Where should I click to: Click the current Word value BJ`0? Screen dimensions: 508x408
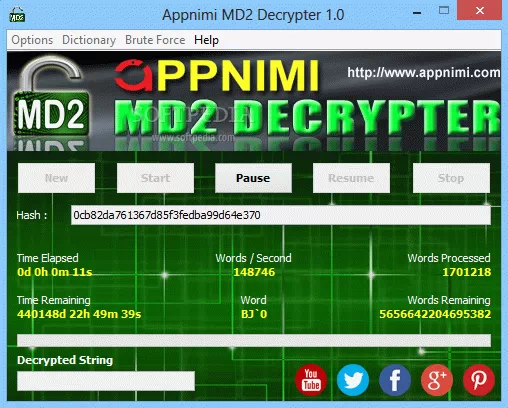click(x=254, y=314)
